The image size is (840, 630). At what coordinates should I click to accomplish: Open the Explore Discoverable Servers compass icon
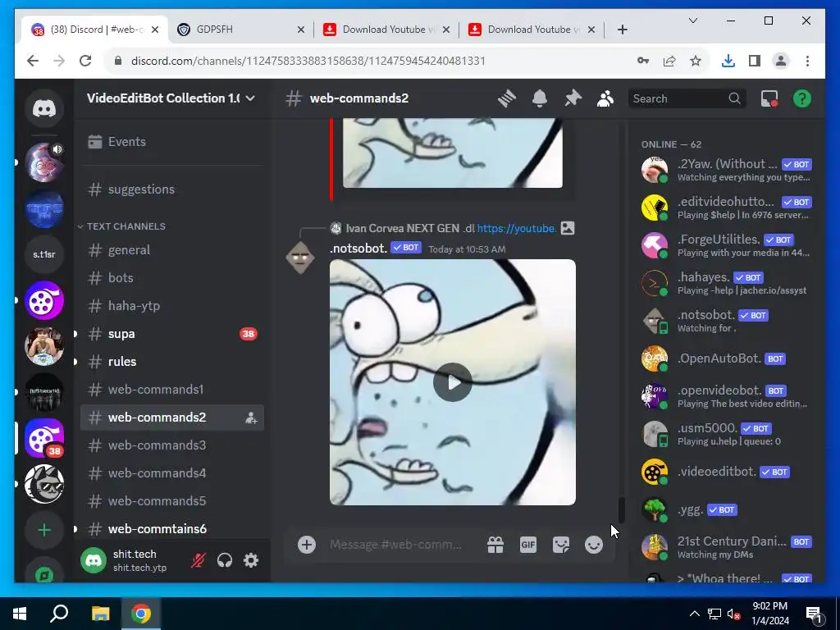pyautogui.click(x=44, y=574)
